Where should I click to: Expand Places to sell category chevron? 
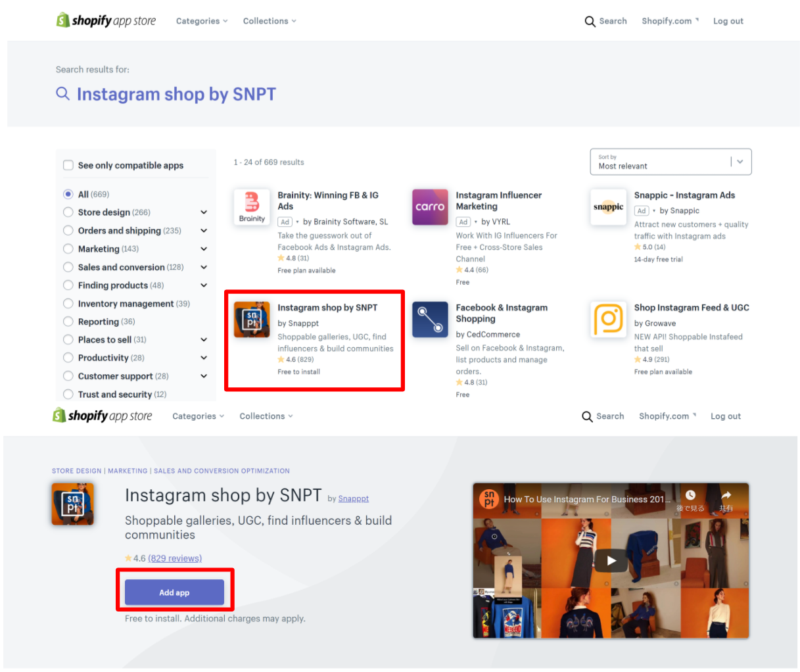pyautogui.click(x=204, y=340)
